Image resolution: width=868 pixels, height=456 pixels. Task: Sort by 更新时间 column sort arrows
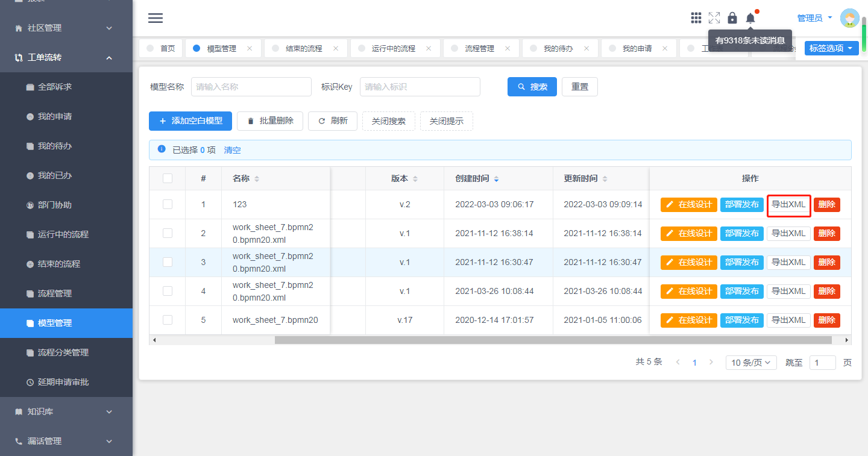click(605, 179)
